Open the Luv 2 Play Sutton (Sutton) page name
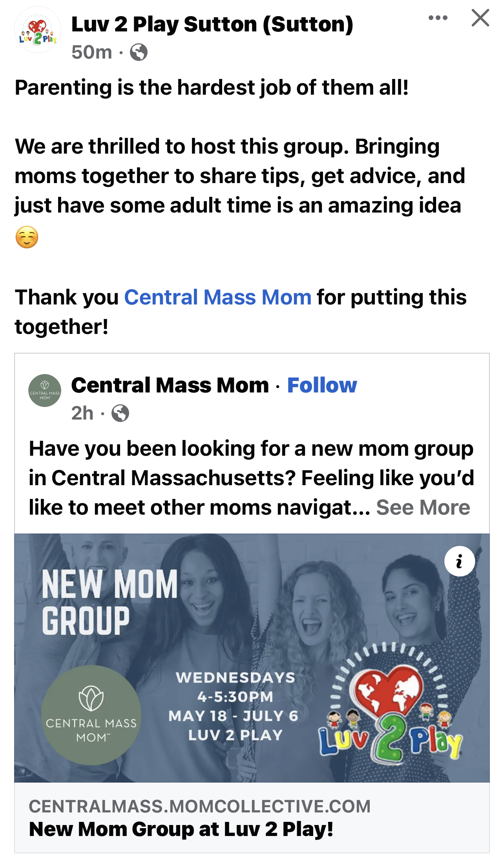 pos(212,24)
